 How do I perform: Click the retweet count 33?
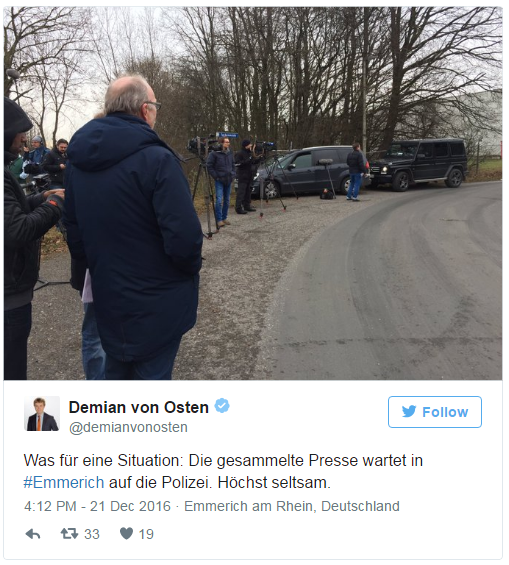92,534
